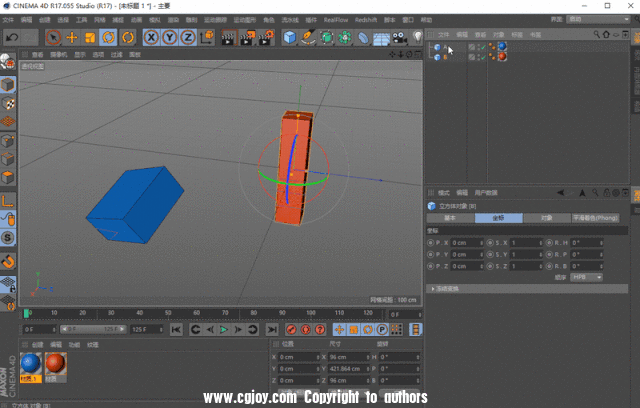Add a Camera object
The height and width of the screenshot is (408, 640).
pyautogui.click(x=400, y=38)
